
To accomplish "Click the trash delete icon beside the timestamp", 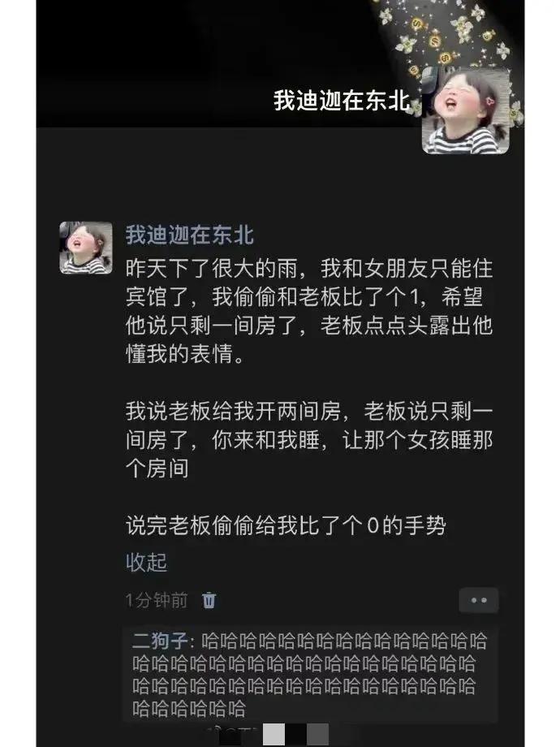I will (x=209, y=600).
